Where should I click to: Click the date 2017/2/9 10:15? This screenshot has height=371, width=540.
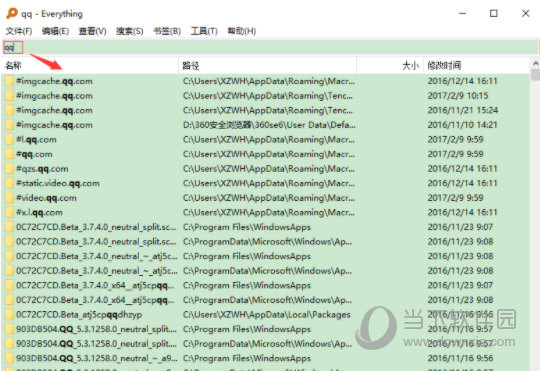tap(458, 96)
